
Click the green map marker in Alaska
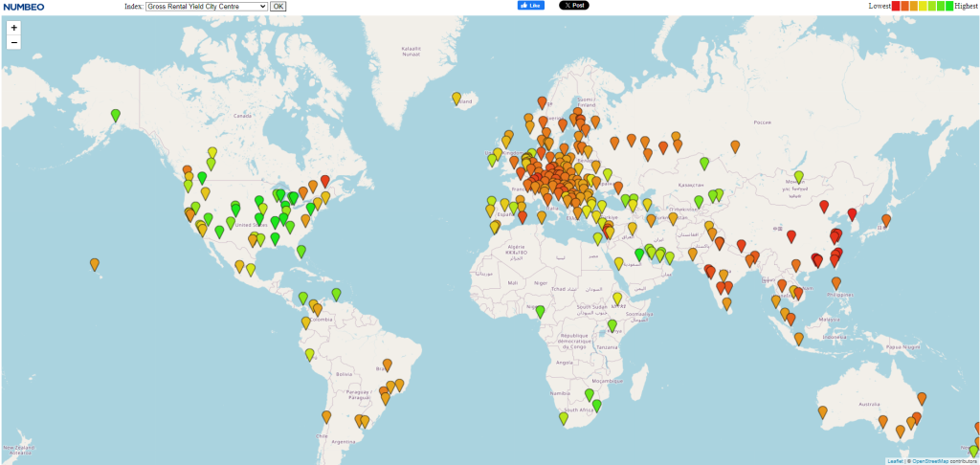pos(116,115)
